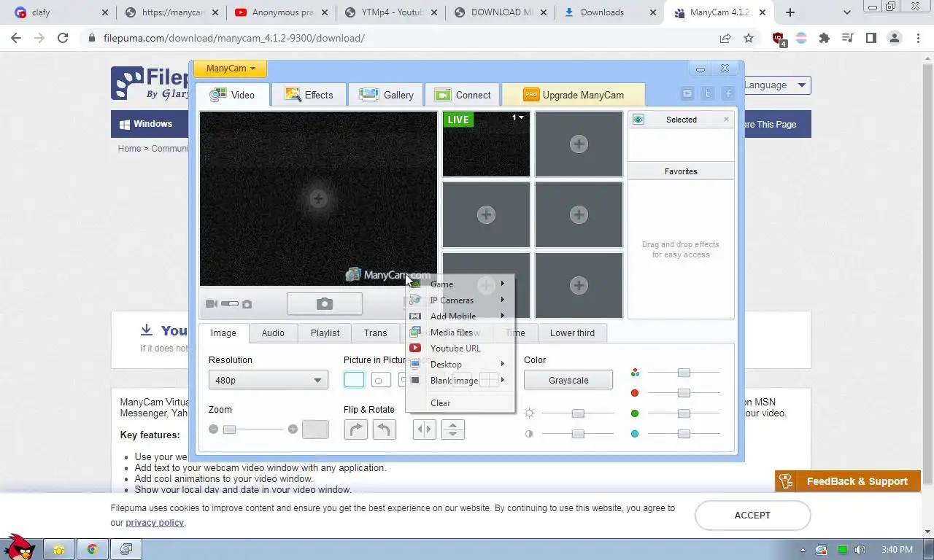Viewport: 934px width, 560px height.
Task: Switch to the Effects tab
Action: (309, 95)
